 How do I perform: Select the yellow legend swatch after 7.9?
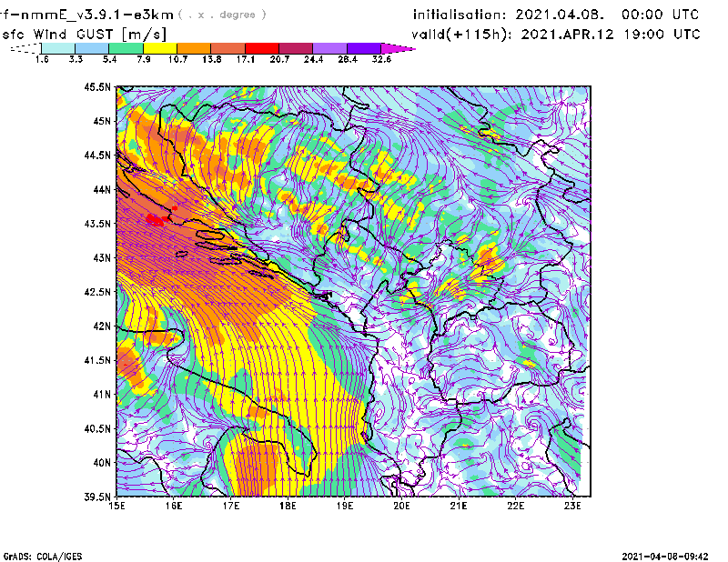[x=160, y=48]
